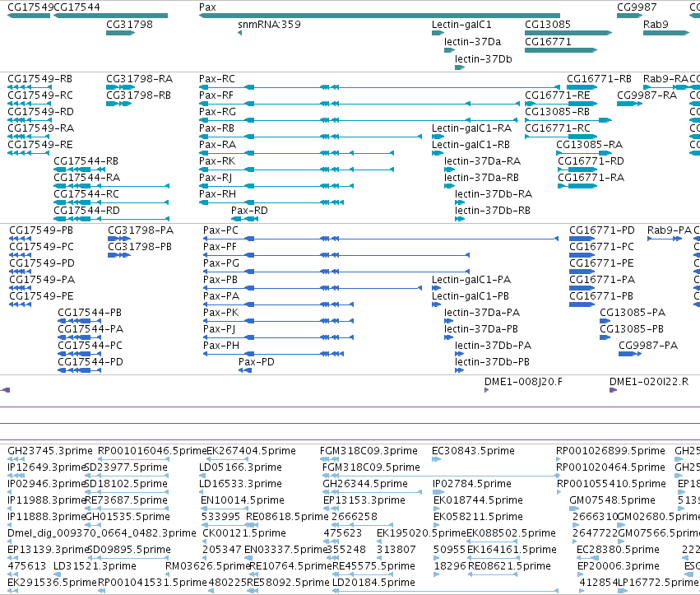Click transcript lectin-37Db-RA
This screenshot has height=595, width=700.
tap(494, 194)
